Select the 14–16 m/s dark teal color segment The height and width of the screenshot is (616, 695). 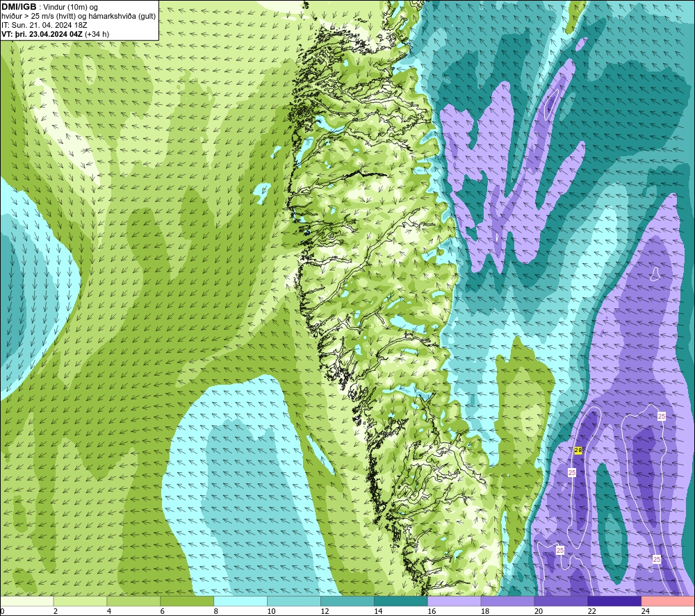pyautogui.click(x=401, y=601)
